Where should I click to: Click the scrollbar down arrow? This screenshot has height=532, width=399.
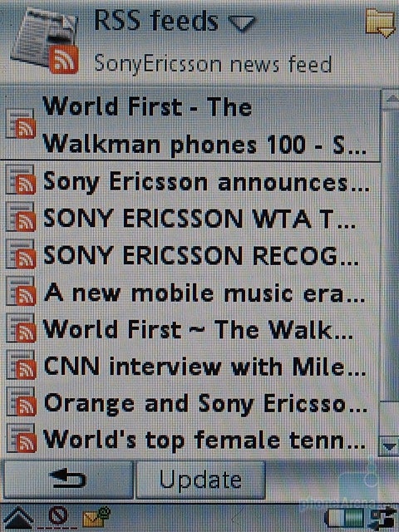[390, 446]
